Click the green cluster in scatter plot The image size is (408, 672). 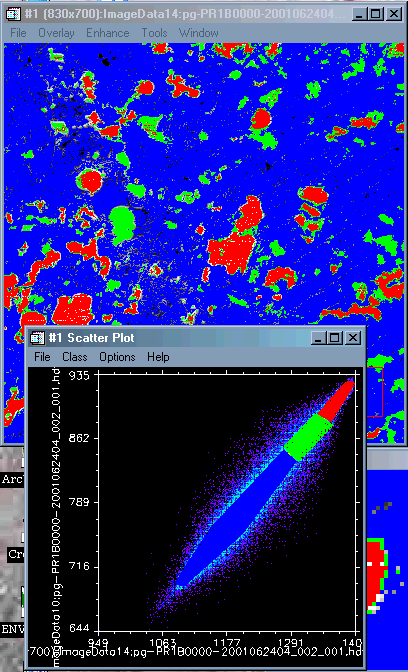pos(309,436)
